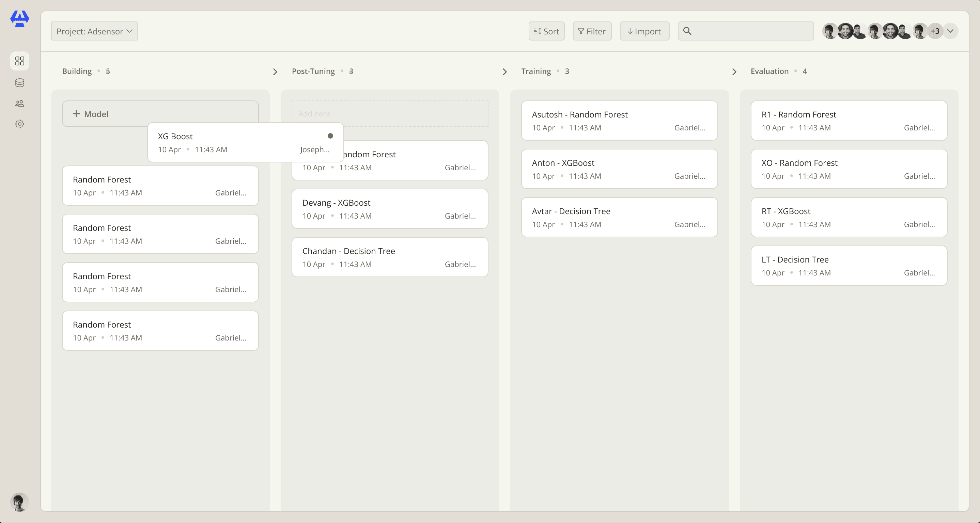Click the search input field
This screenshot has height=523, width=980.
[x=746, y=31]
